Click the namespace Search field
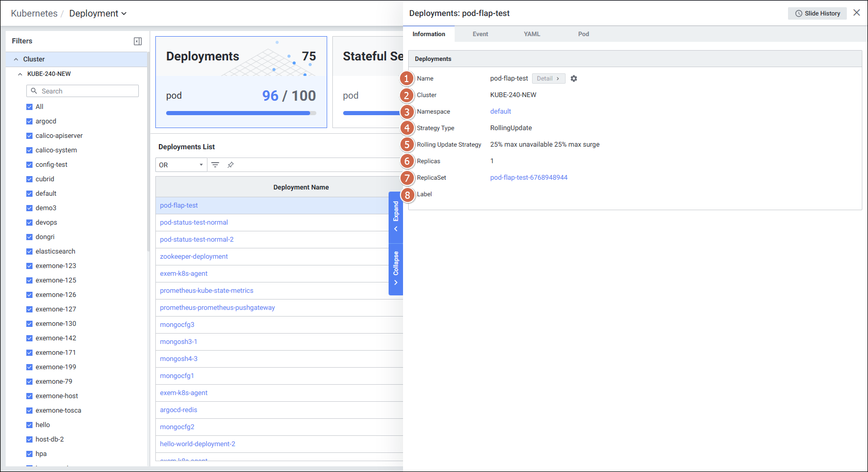The height and width of the screenshot is (472, 868). click(x=83, y=91)
